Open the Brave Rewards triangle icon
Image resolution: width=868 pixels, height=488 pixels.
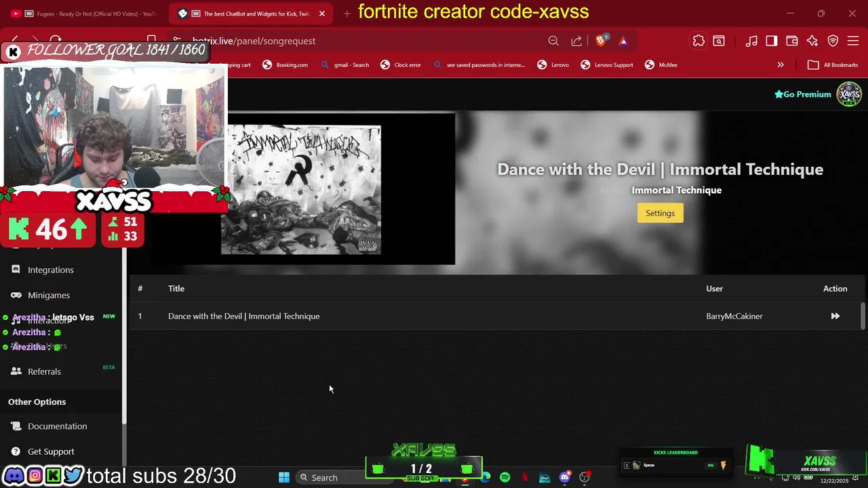[x=623, y=41]
